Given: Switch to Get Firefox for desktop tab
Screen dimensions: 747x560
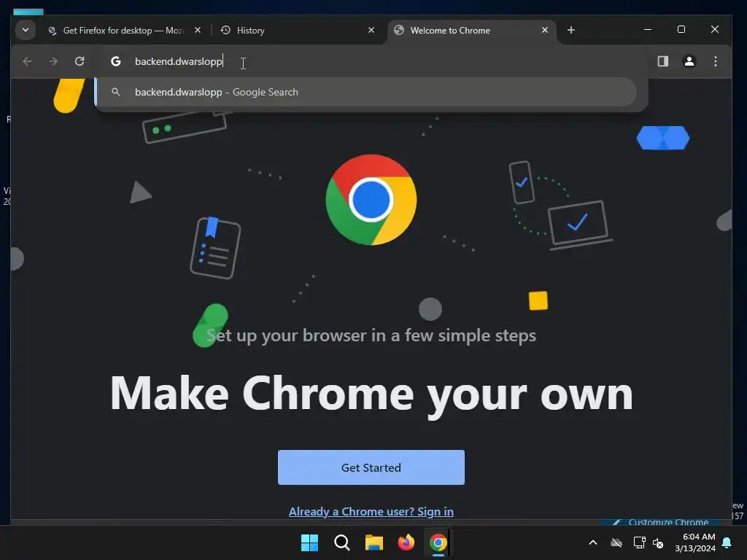Looking at the screenshot, I should click(125, 31).
